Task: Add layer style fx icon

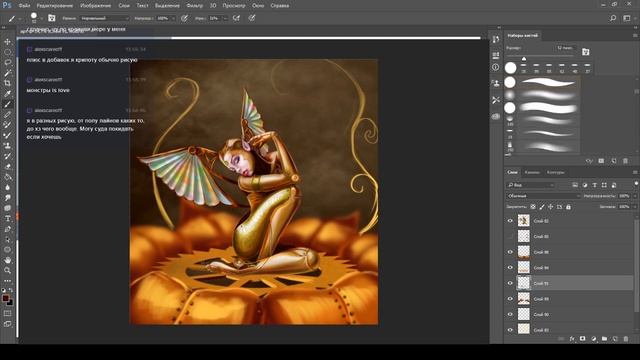Action: click(x=572, y=339)
